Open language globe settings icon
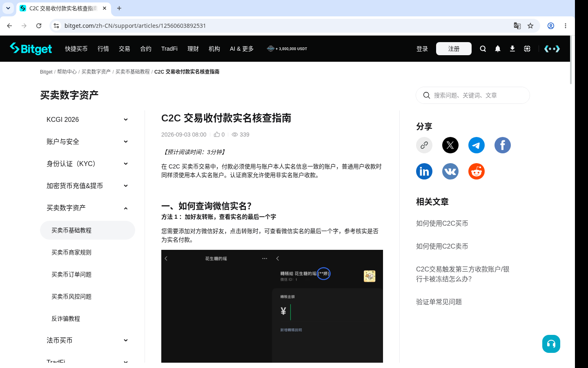 coord(527,49)
